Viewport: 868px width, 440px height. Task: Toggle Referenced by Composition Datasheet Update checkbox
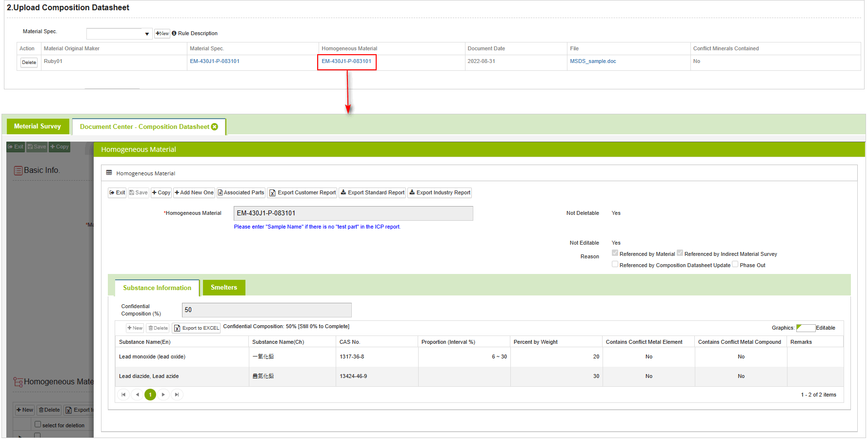point(615,265)
